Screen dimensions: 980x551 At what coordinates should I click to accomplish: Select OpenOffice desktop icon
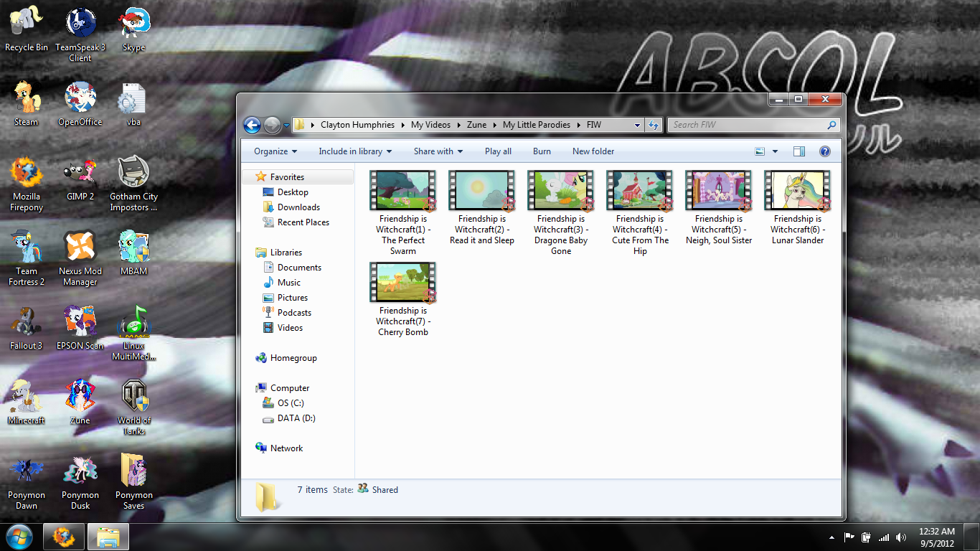point(80,104)
